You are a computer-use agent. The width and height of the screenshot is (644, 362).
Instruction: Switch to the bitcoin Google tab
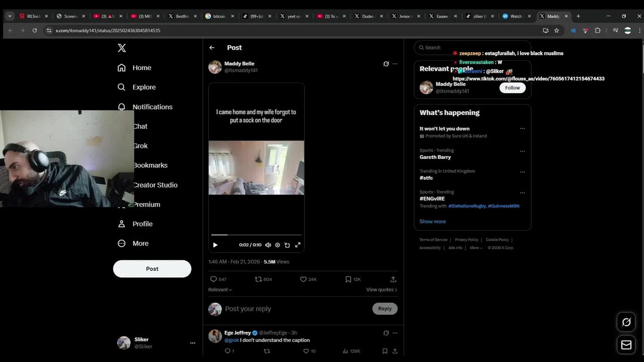(220, 16)
